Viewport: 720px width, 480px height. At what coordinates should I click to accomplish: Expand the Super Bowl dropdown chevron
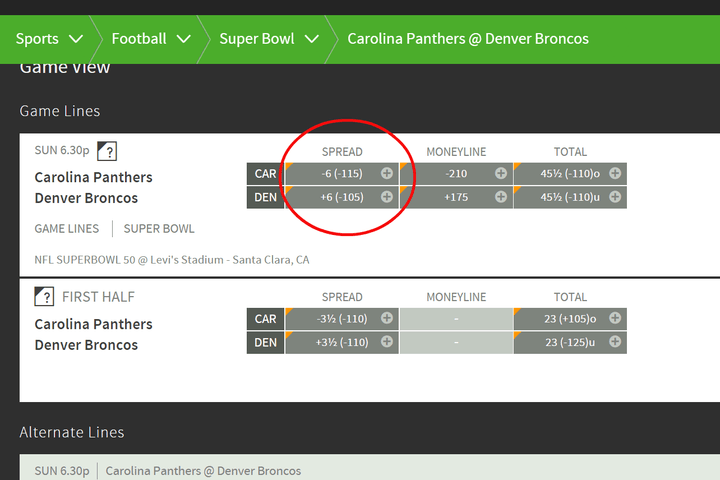click(x=312, y=40)
